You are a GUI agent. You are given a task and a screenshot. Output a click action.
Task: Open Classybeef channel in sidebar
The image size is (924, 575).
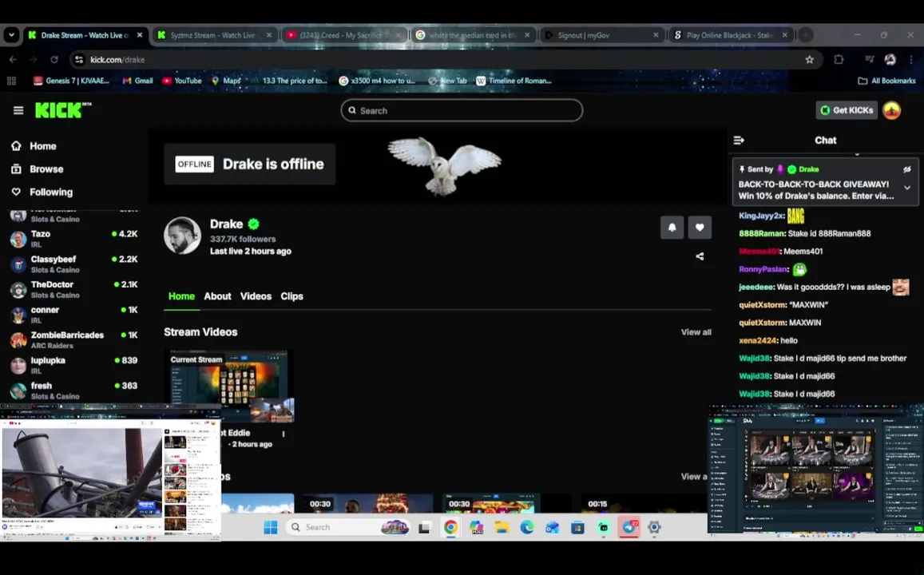click(x=73, y=264)
